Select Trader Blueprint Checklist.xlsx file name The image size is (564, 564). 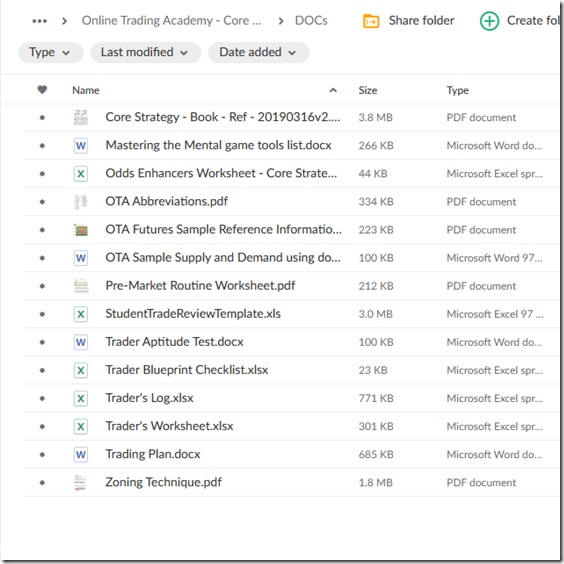tap(187, 370)
